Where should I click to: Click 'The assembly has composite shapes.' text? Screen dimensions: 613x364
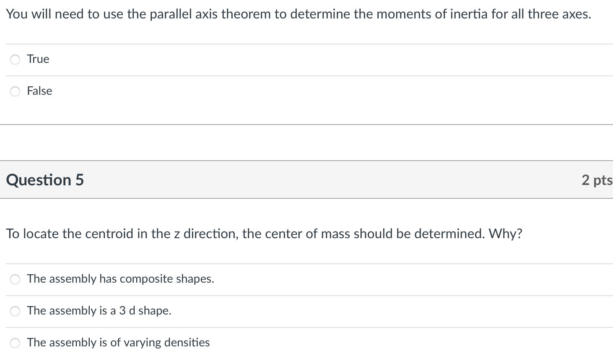[120, 279]
